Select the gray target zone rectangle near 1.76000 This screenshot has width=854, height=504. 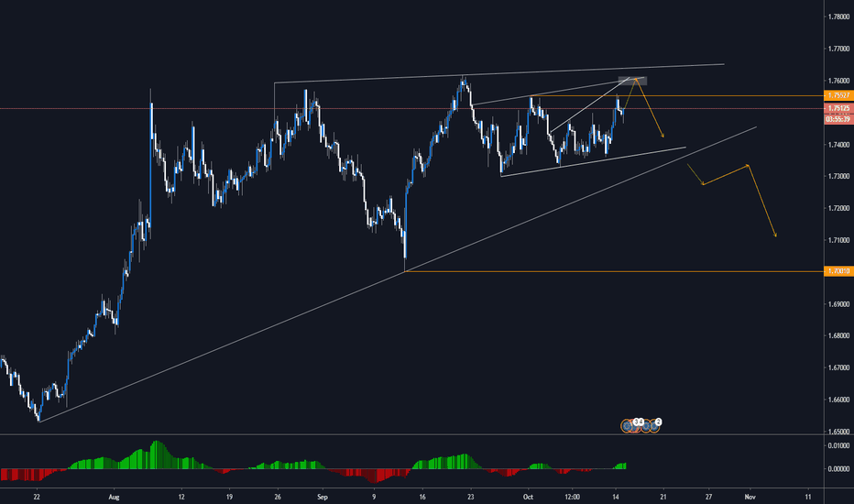pyautogui.click(x=632, y=81)
